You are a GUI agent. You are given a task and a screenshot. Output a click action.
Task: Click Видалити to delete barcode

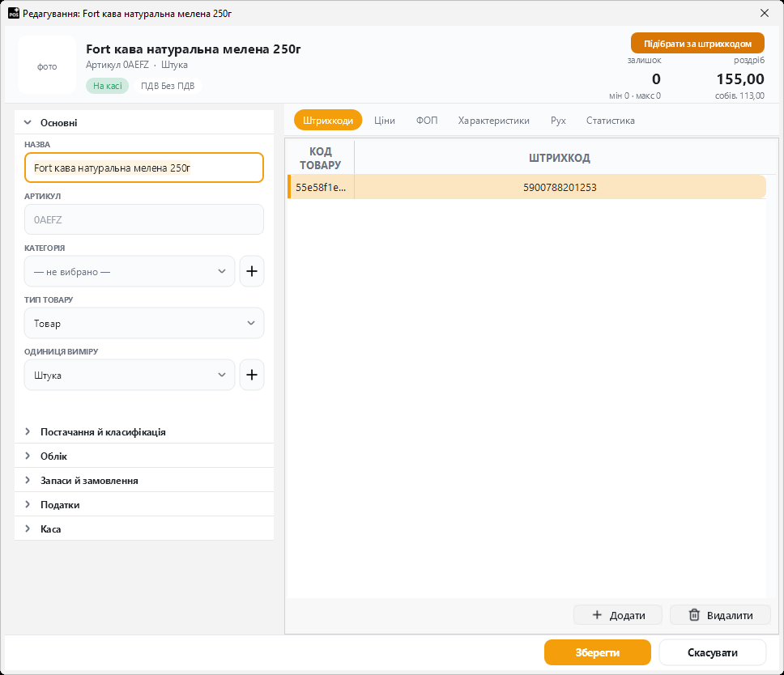(x=720, y=615)
